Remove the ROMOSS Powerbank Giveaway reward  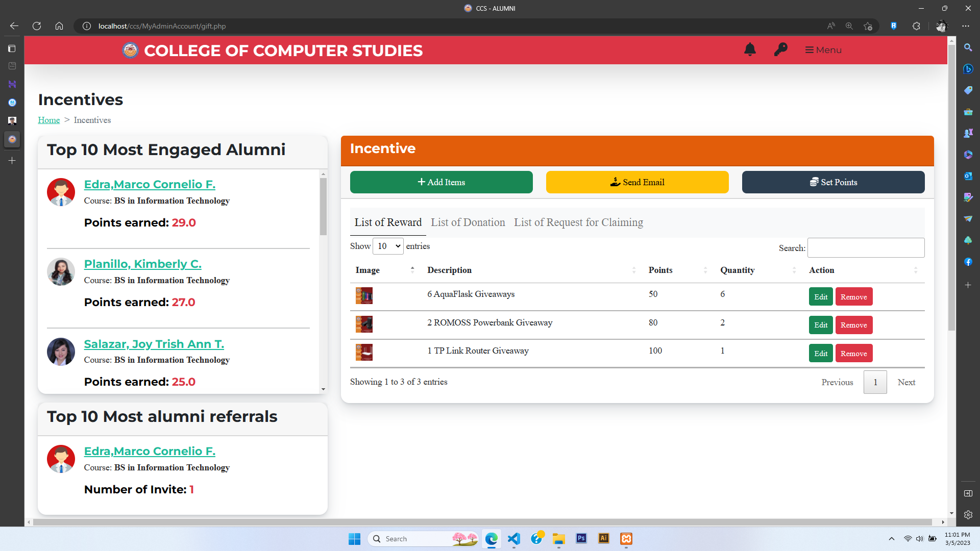[853, 325]
